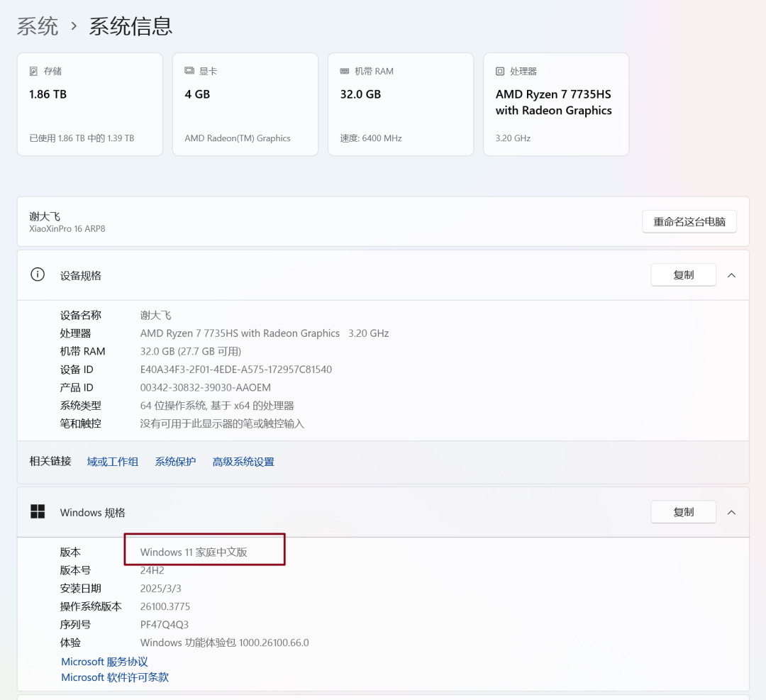Select experience value Windows 功能体验包 1000.26100.66.0
Image resolution: width=766 pixels, height=700 pixels.
tap(224, 643)
